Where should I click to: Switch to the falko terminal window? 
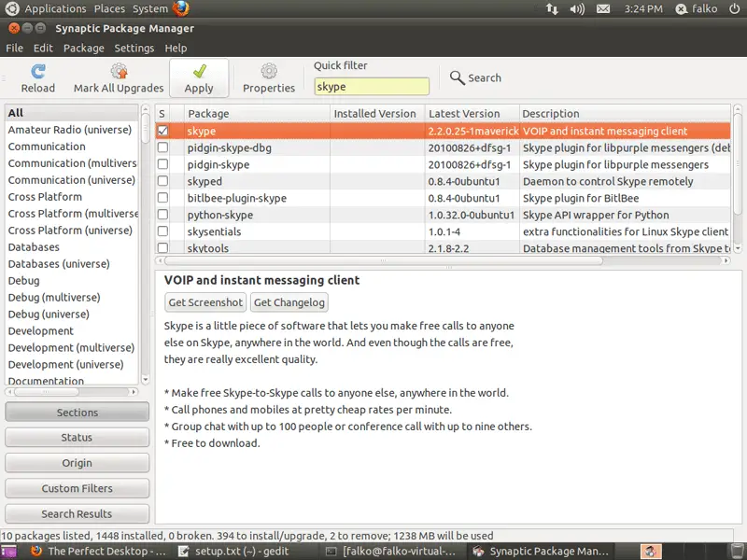pos(390,552)
